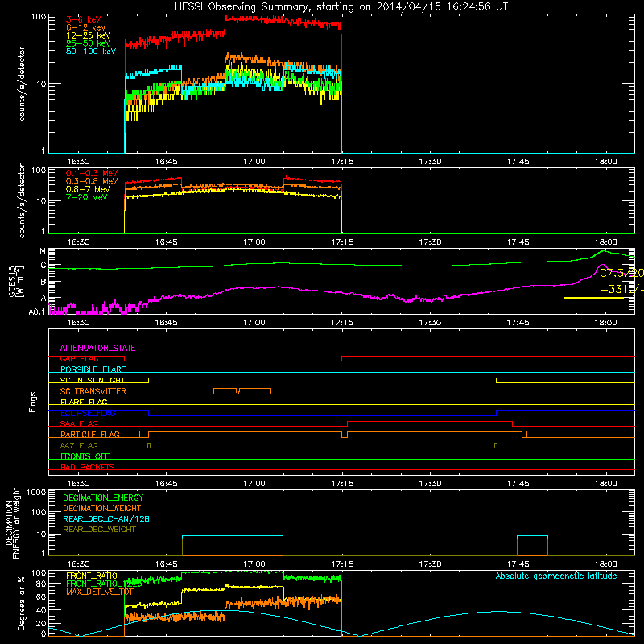Click the -331 flare position annotation
The height and width of the screenshot is (644, 644).
pyautogui.click(x=621, y=289)
